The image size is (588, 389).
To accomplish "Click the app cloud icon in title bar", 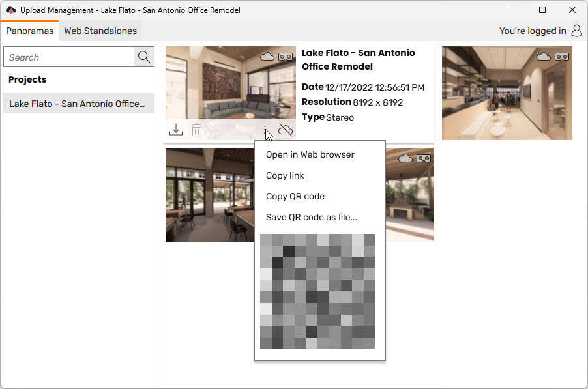I will pos(11,10).
